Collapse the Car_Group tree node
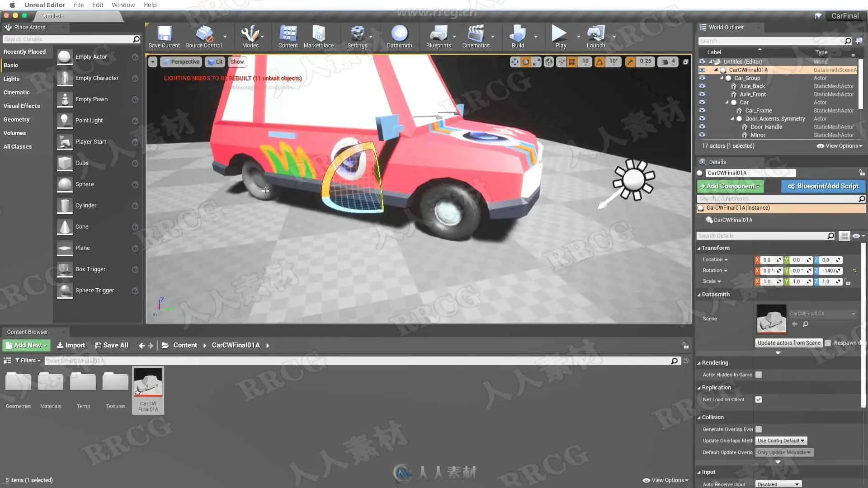The height and width of the screenshot is (488, 868). pyautogui.click(x=722, y=78)
